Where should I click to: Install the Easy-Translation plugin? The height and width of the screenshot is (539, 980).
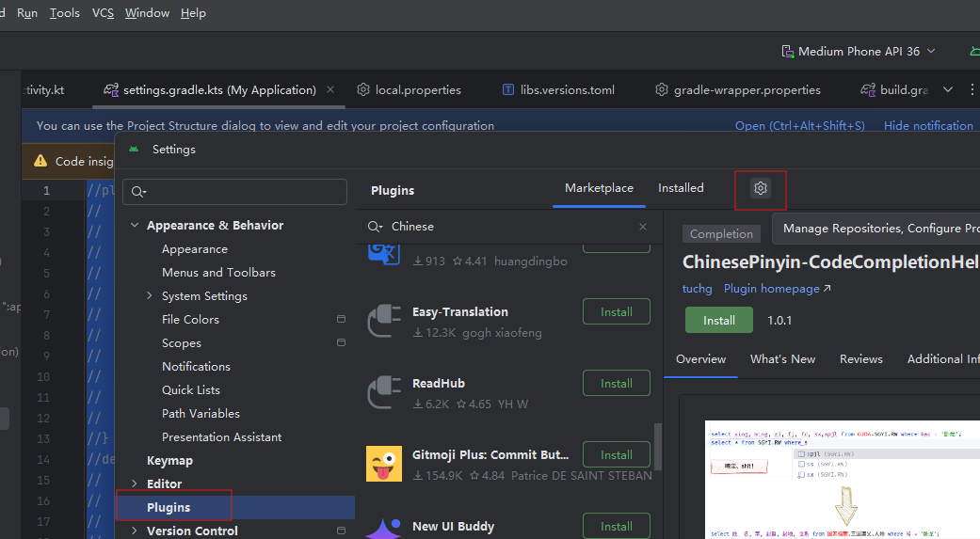click(x=617, y=311)
